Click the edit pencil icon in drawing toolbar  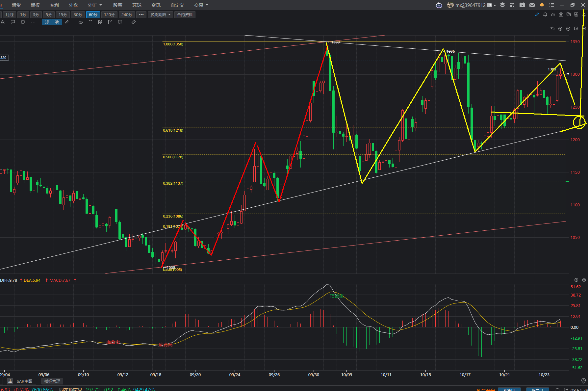tap(67, 22)
